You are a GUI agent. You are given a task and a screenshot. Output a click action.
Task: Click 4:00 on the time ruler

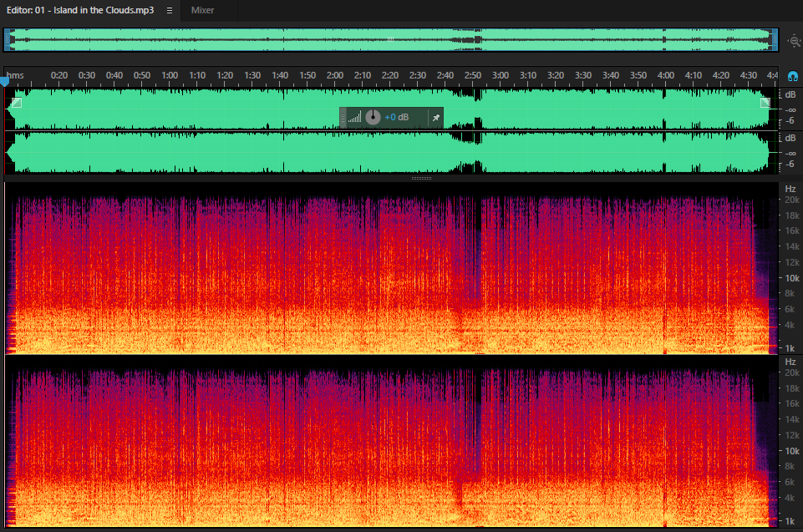[x=666, y=75]
